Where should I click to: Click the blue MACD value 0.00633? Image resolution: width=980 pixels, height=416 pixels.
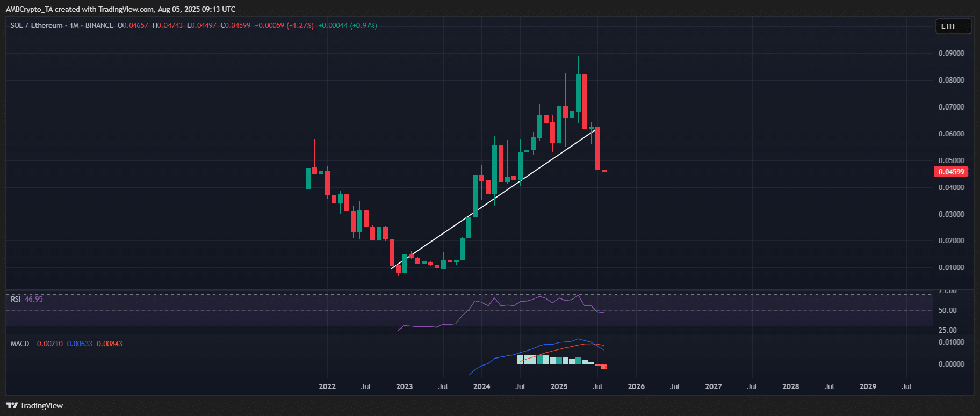[80, 344]
